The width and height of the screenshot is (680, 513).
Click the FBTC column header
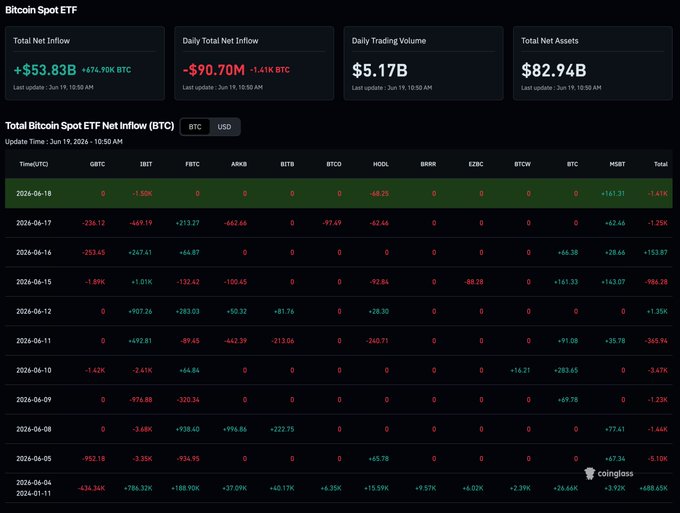pos(193,164)
